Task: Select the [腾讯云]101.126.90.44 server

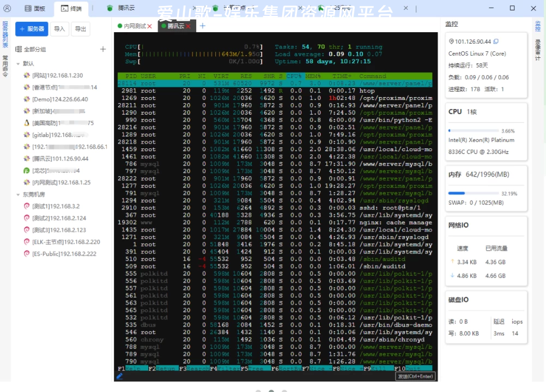Action: tap(60, 159)
